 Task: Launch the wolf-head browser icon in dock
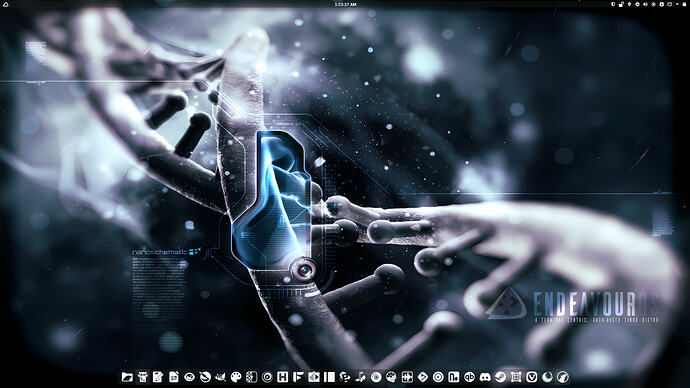(563, 377)
